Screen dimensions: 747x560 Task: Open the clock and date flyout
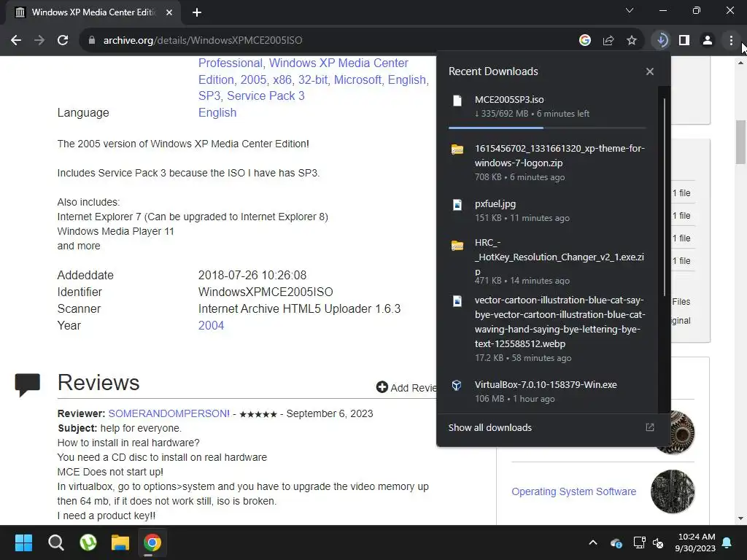click(x=695, y=542)
